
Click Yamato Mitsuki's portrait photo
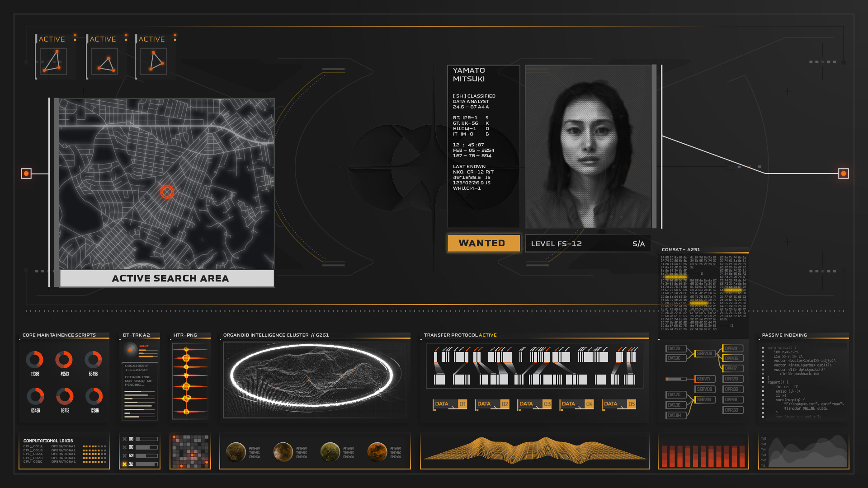point(588,147)
